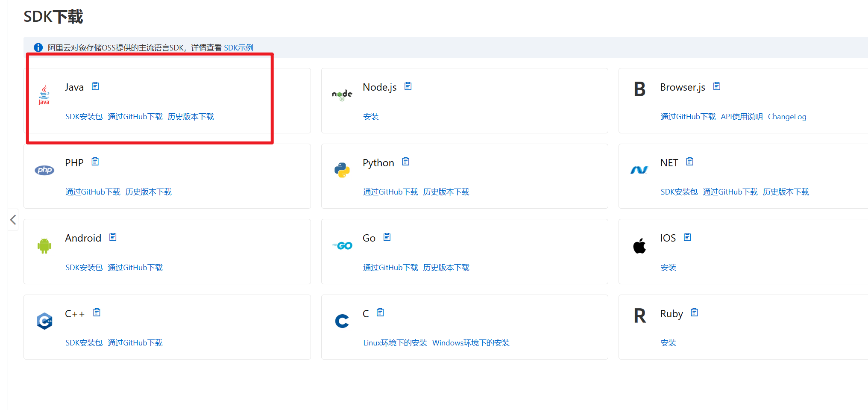
Task: Collapse the sidebar with the left chevron
Action: [x=13, y=220]
